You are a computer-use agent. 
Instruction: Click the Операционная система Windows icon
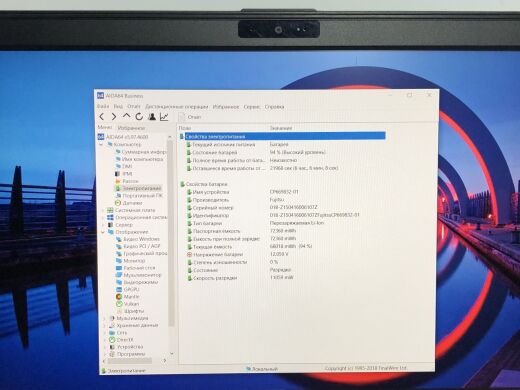pyautogui.click(x=110, y=217)
